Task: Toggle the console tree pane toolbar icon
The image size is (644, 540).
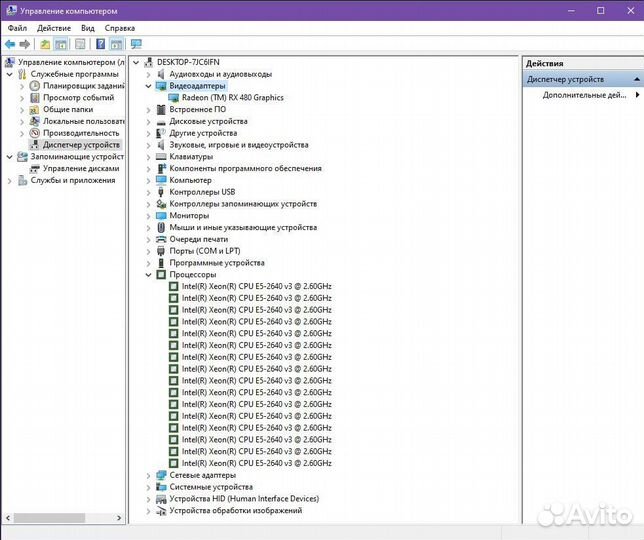Action: coord(62,44)
